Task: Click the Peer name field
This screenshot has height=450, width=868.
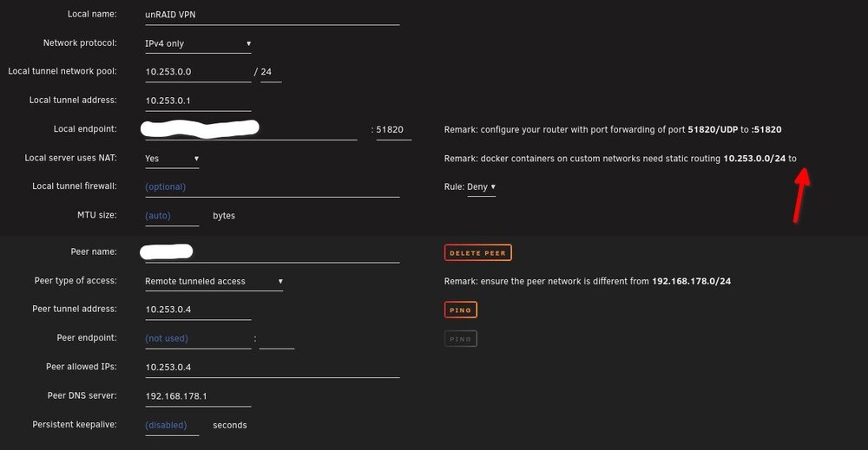Action: tap(272, 252)
